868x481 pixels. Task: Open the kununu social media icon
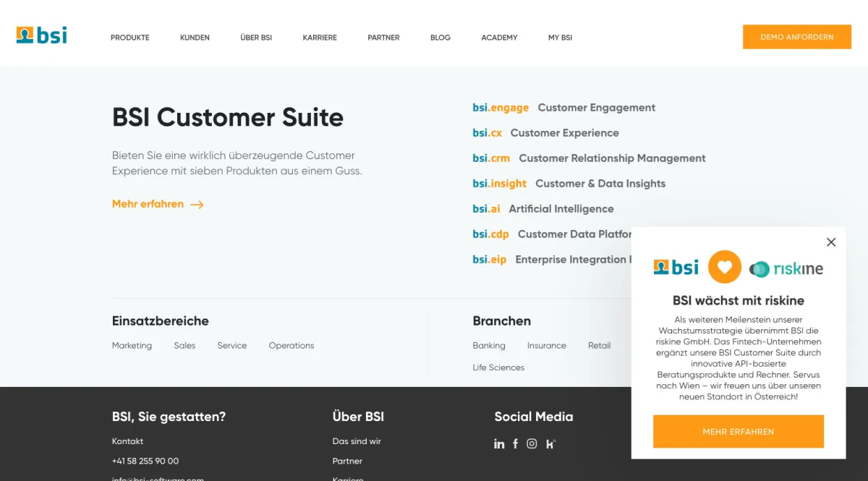click(550, 444)
